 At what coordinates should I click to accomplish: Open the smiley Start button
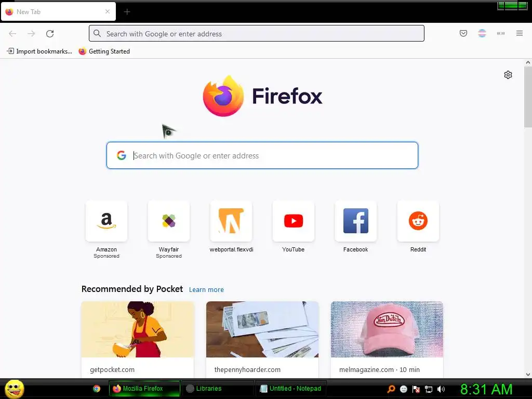point(14,389)
